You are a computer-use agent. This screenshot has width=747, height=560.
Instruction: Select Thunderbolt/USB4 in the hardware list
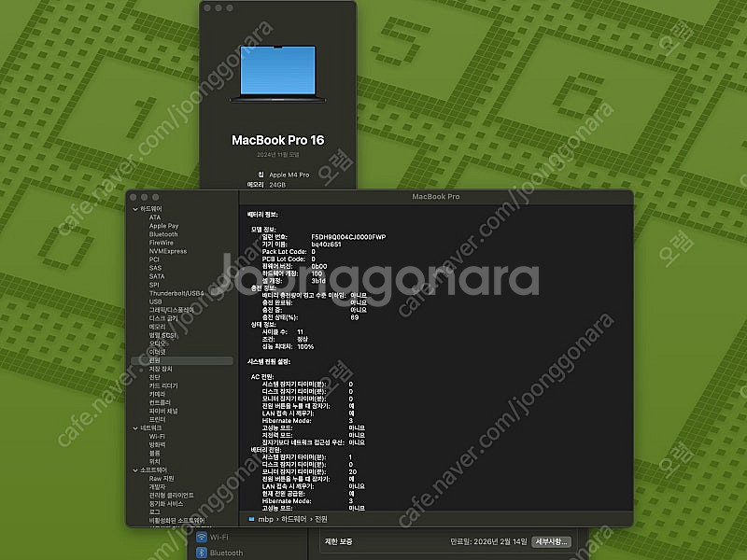[x=176, y=293]
